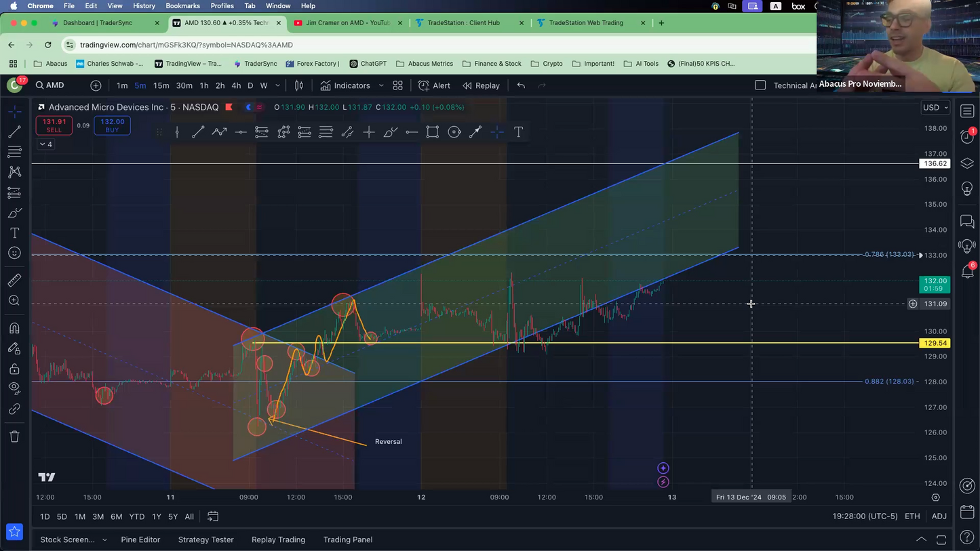980x551 pixels.
Task: Expand the USD currency dropdown
Action: (x=935, y=108)
